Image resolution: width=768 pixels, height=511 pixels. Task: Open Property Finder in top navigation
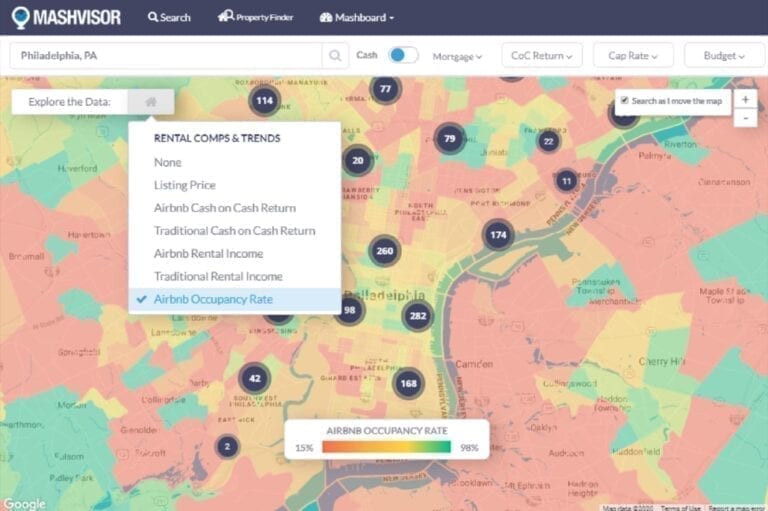coord(256,17)
